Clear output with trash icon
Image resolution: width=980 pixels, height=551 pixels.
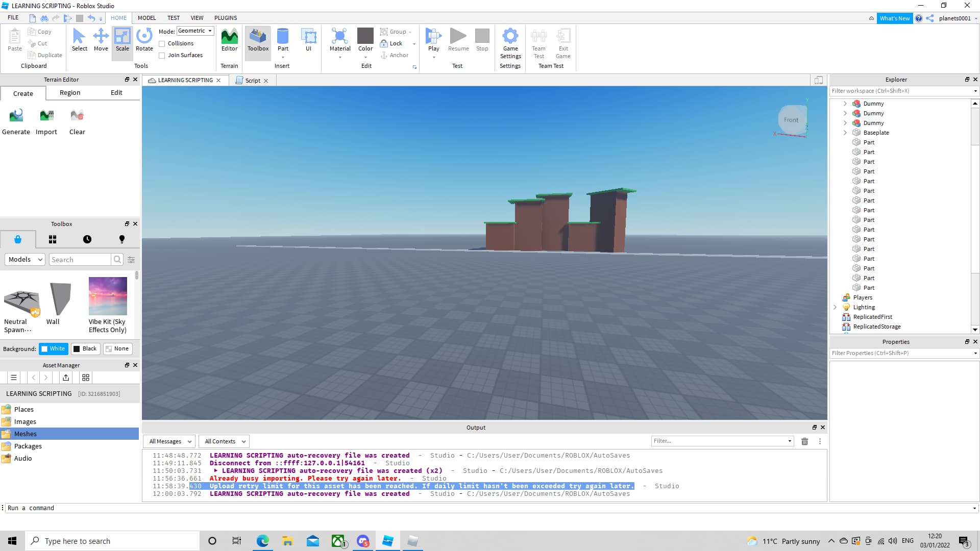click(x=804, y=441)
